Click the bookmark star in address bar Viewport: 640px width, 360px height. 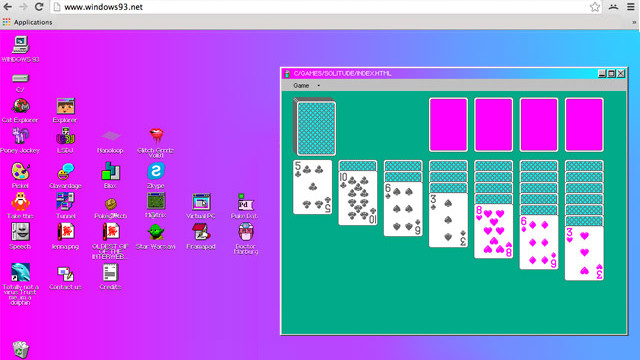(x=595, y=7)
